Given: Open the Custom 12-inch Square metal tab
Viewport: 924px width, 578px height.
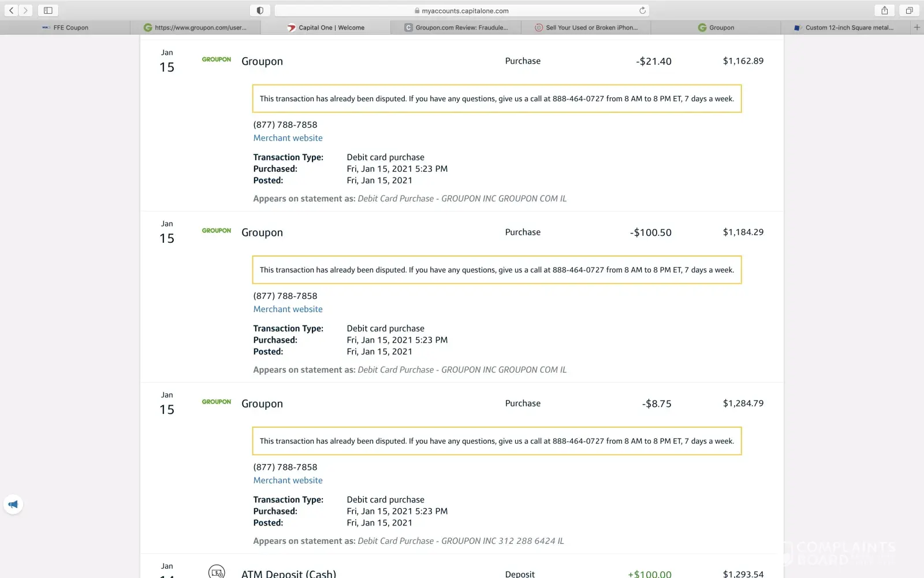Looking at the screenshot, I should (x=844, y=28).
